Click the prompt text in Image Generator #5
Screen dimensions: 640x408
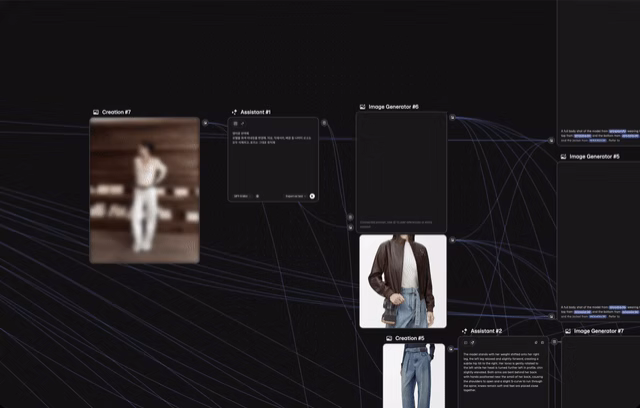(x=600, y=312)
